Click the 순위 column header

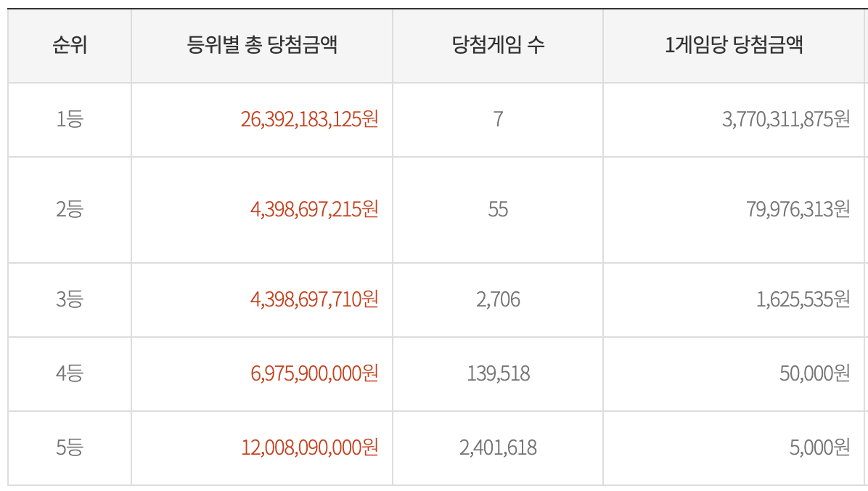70,46
